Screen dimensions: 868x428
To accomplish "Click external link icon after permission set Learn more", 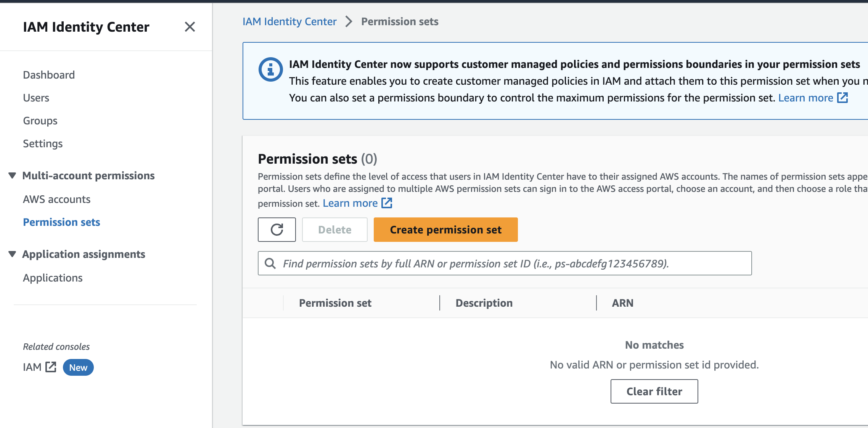I will (x=387, y=203).
